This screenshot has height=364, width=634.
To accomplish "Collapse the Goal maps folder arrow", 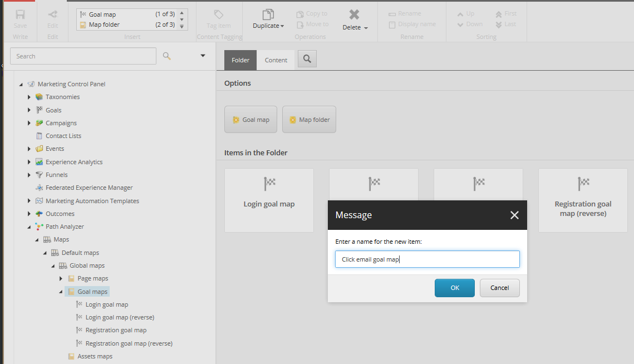I will pyautogui.click(x=61, y=292).
